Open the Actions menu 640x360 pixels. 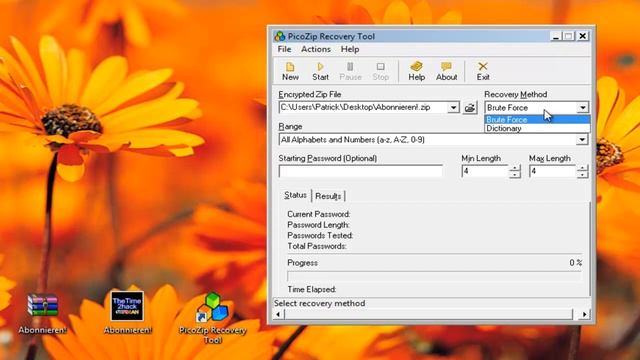(316, 49)
